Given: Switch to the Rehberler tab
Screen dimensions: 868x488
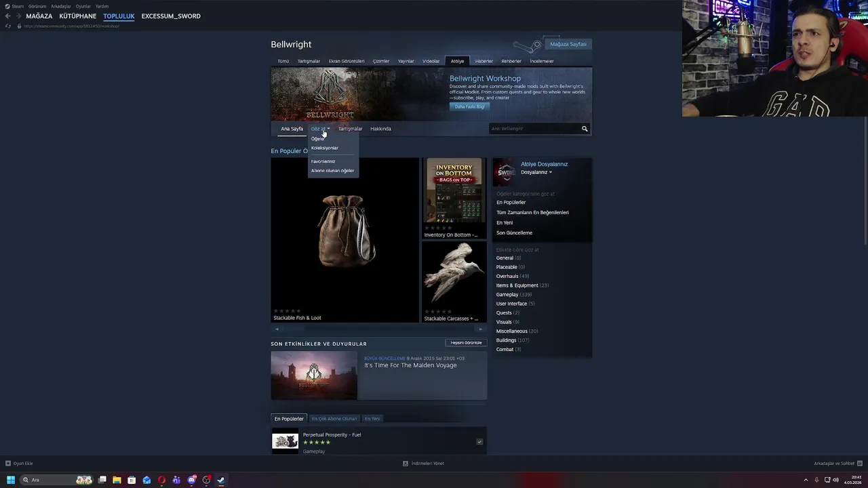Looking at the screenshot, I should [511, 61].
